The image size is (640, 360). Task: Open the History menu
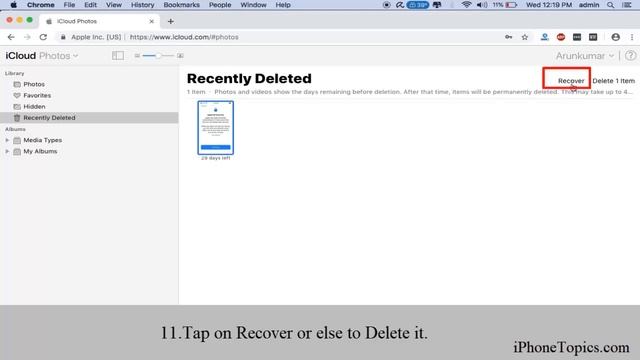[x=142, y=5]
